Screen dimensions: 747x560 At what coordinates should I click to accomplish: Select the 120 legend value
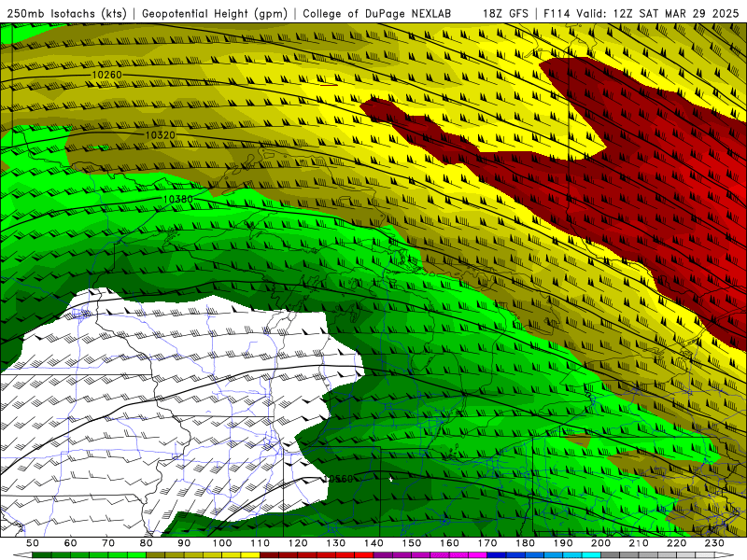298,543
